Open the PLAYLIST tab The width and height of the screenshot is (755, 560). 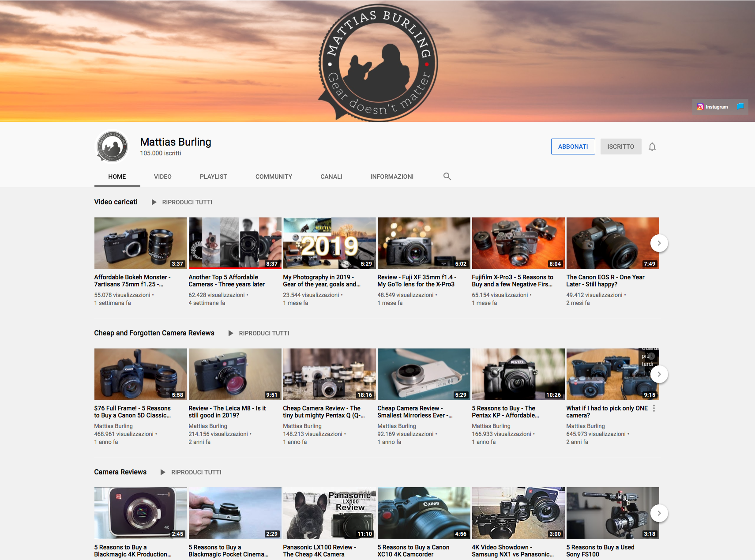click(x=214, y=177)
